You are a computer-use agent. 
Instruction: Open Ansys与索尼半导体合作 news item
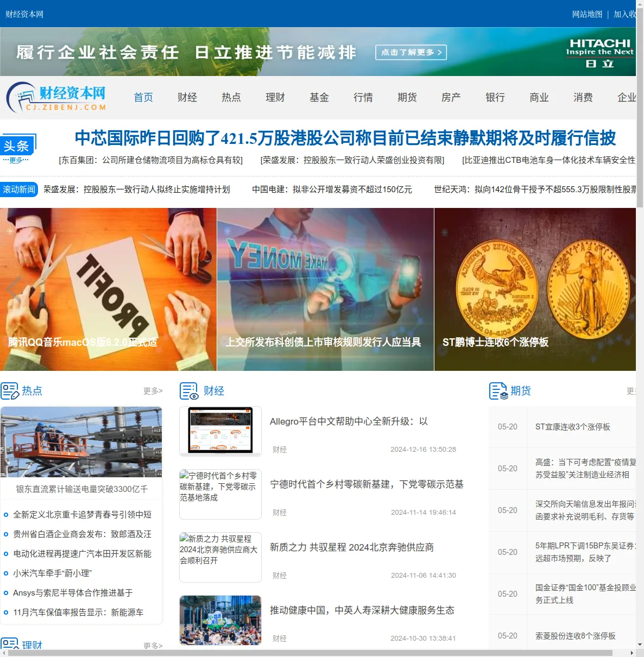(x=73, y=593)
